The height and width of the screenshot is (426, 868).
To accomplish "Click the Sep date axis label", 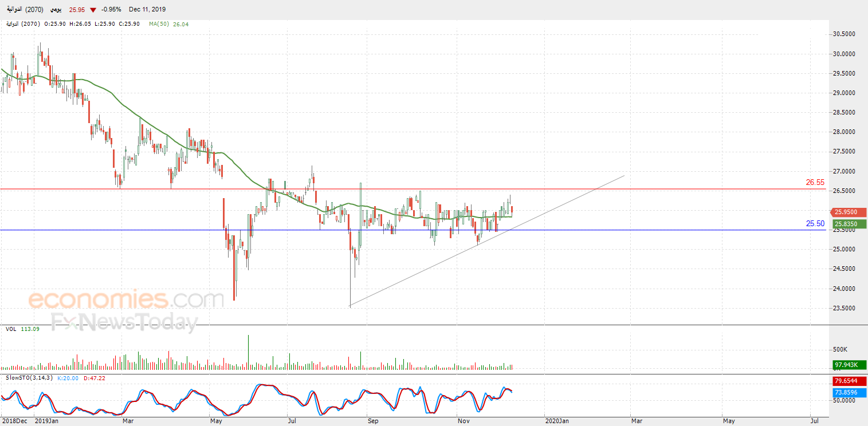I will (x=374, y=421).
